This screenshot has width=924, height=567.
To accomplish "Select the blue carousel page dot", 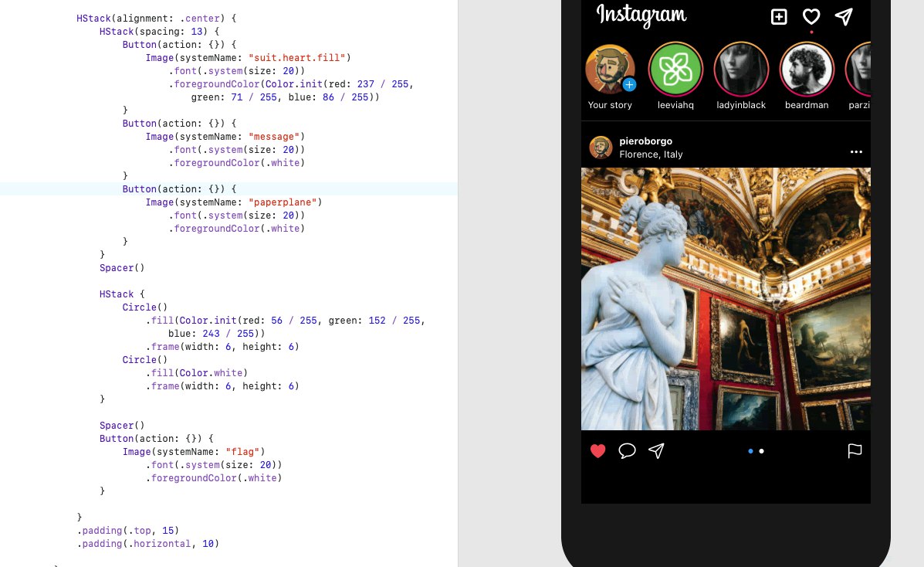I will click(x=750, y=451).
